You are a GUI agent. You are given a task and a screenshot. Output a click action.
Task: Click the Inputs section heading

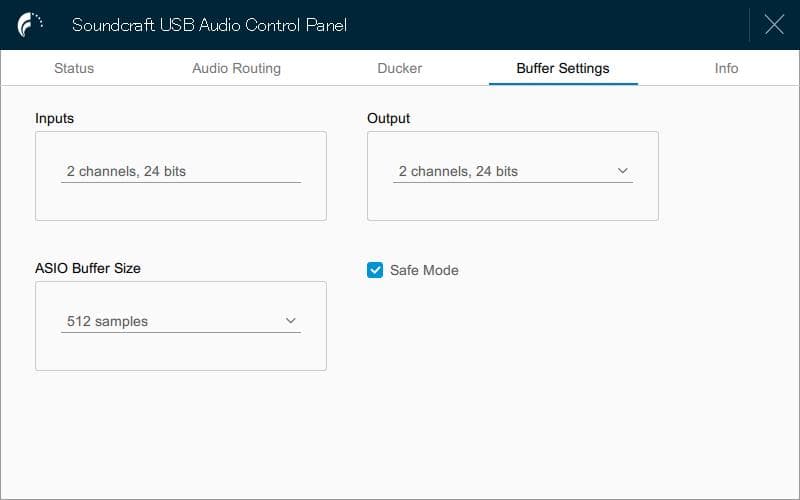tap(55, 118)
